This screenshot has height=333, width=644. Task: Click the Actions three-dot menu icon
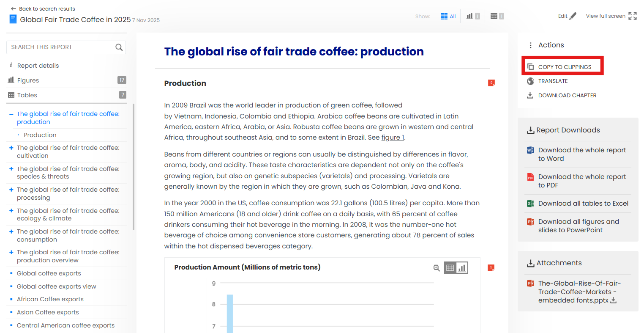(x=531, y=45)
